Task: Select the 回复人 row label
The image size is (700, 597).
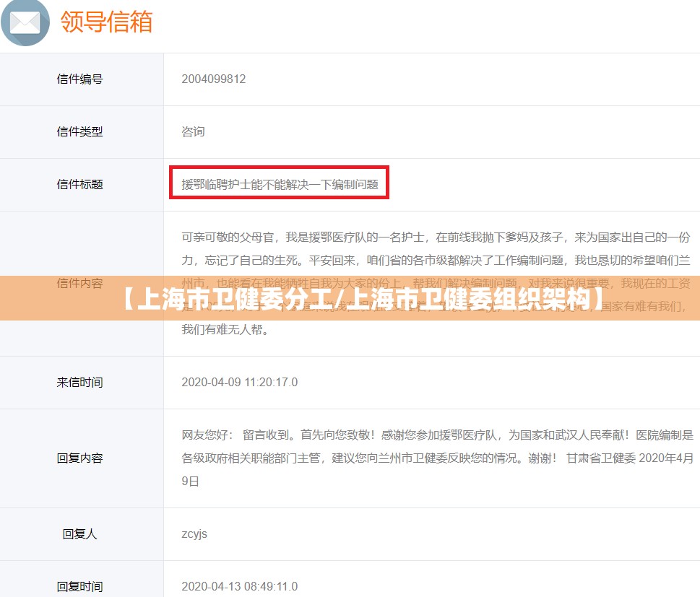Action: (80, 534)
